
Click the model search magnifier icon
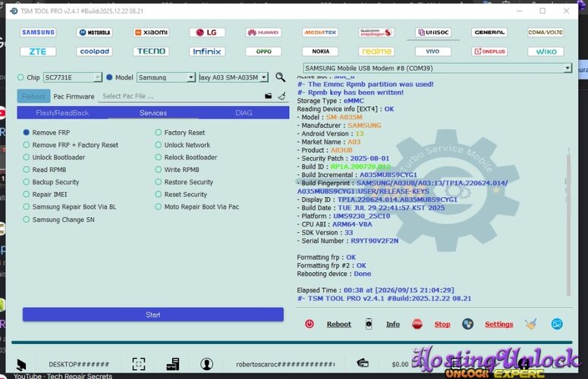coord(280,77)
